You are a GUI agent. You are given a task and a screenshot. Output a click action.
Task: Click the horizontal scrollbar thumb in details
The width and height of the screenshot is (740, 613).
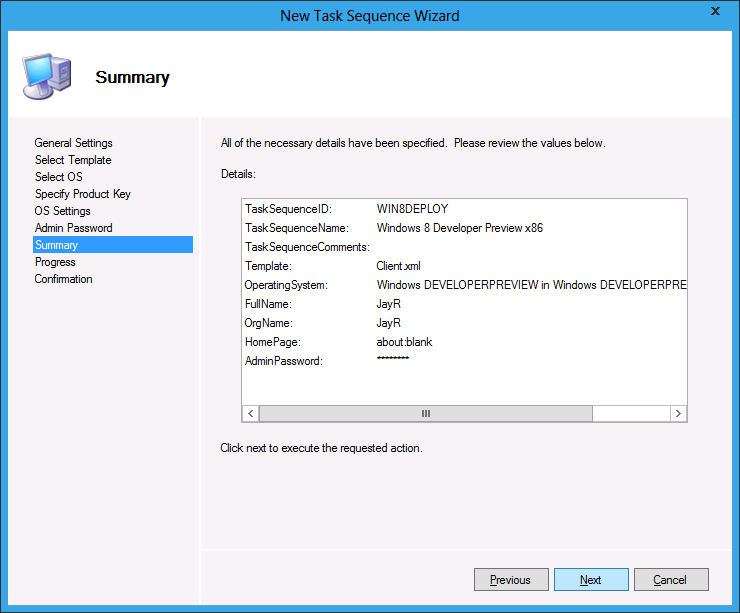(426, 413)
